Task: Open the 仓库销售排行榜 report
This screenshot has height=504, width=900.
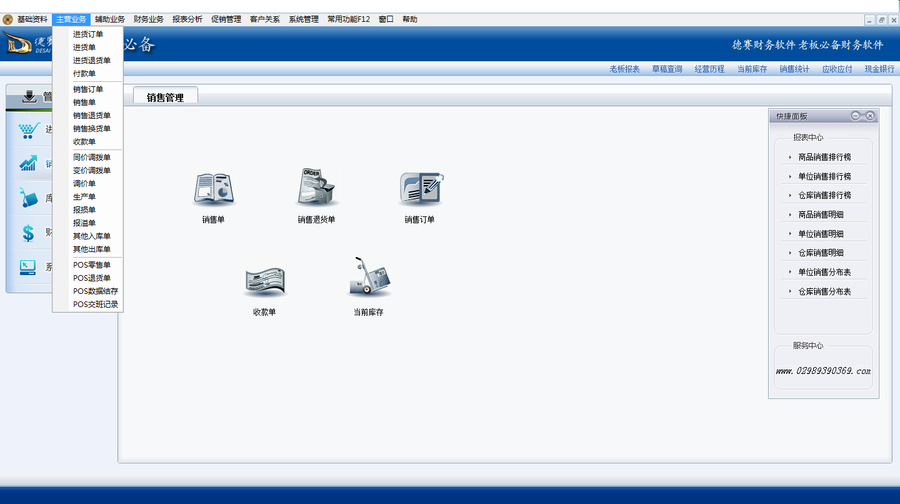Action: point(824,196)
